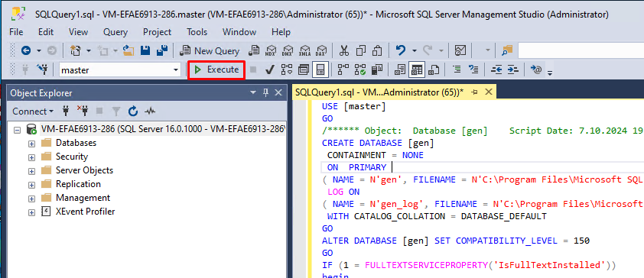Open a new DAX query
The width and height of the screenshot is (644, 278).
point(320,51)
